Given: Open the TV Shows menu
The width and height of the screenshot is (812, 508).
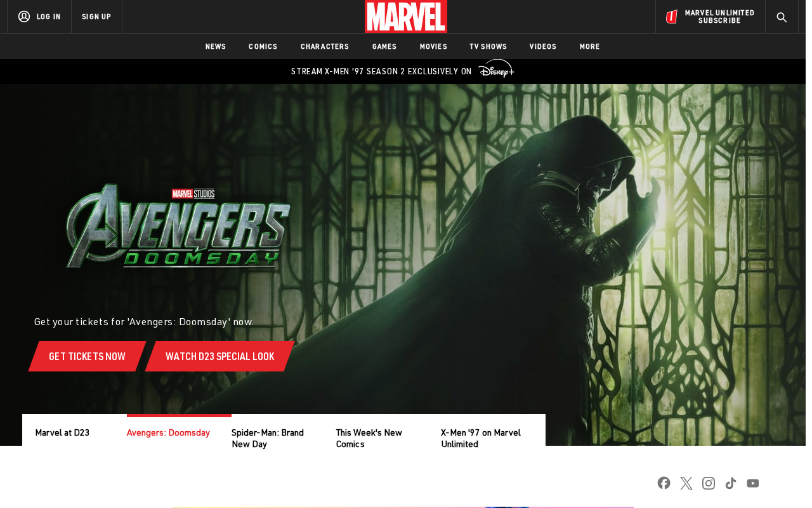Looking at the screenshot, I should tap(488, 46).
